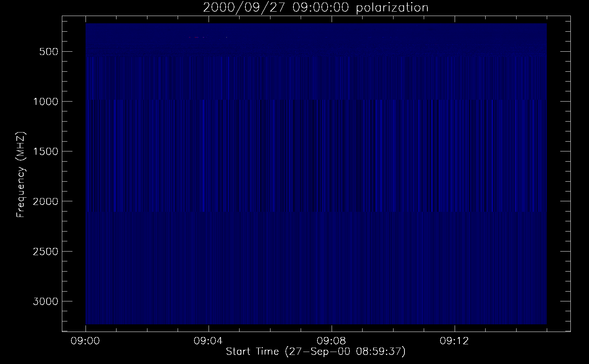Select the 'Frequency (MHZ)' axis label
589x364 pixels.
pos(21,174)
